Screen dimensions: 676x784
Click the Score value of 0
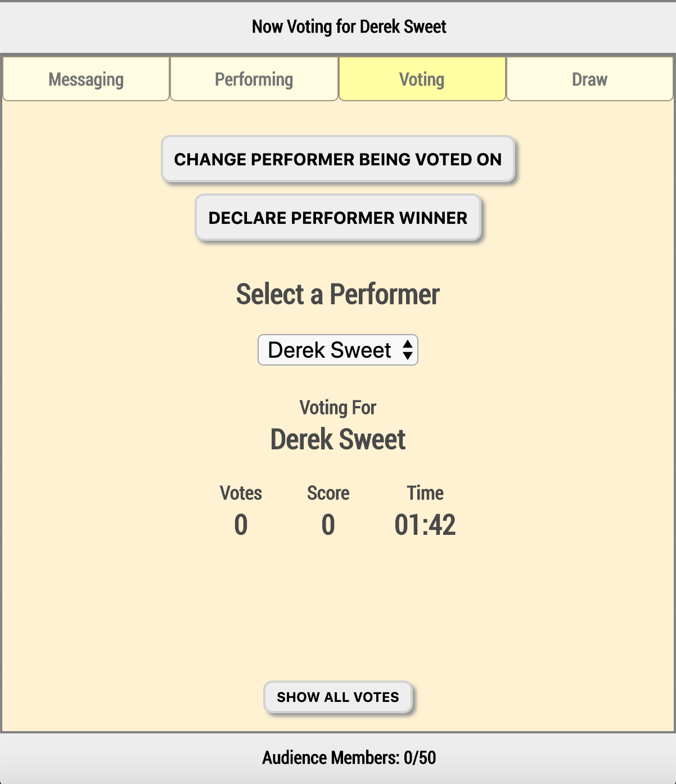[328, 524]
